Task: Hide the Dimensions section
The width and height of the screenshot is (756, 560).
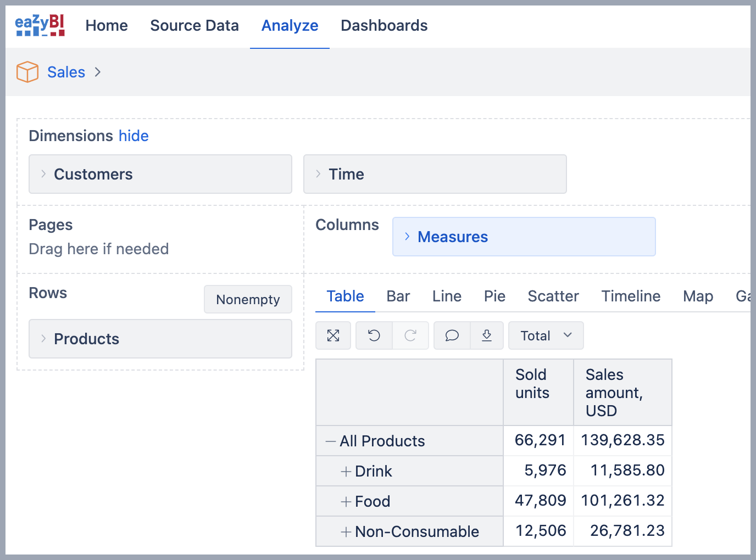Action: tap(134, 136)
